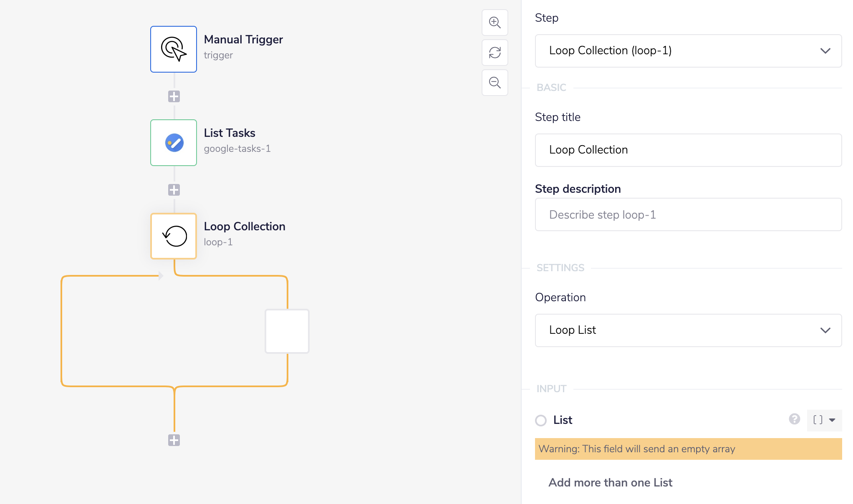Open the Operation dropdown showing Loop List
This screenshot has height=504, width=853.
688,330
